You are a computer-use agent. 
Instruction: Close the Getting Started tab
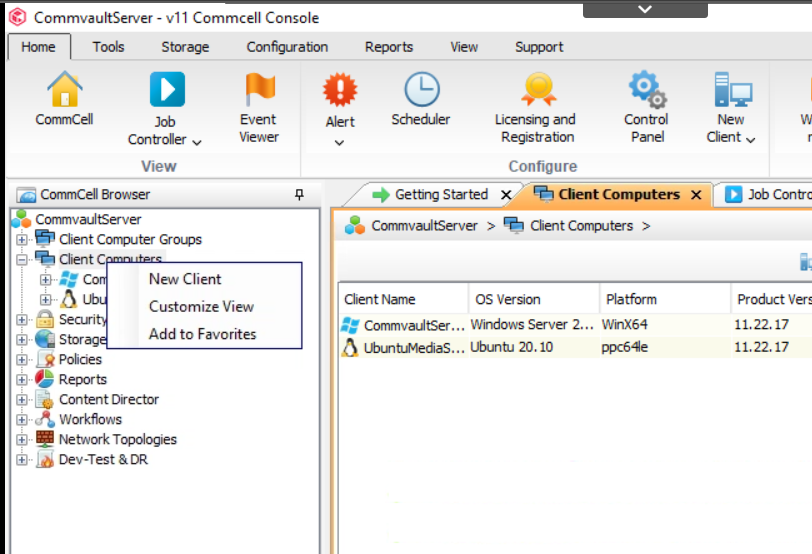[x=506, y=195]
